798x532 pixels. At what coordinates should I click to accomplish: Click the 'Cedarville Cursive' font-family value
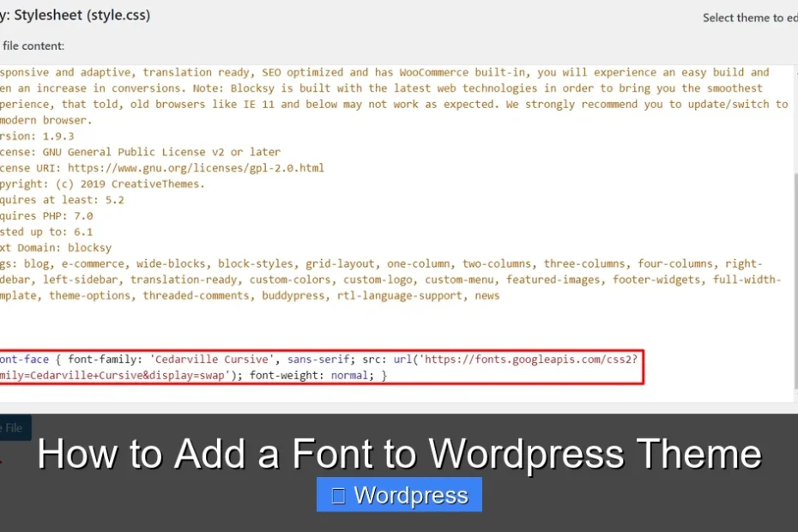211,360
